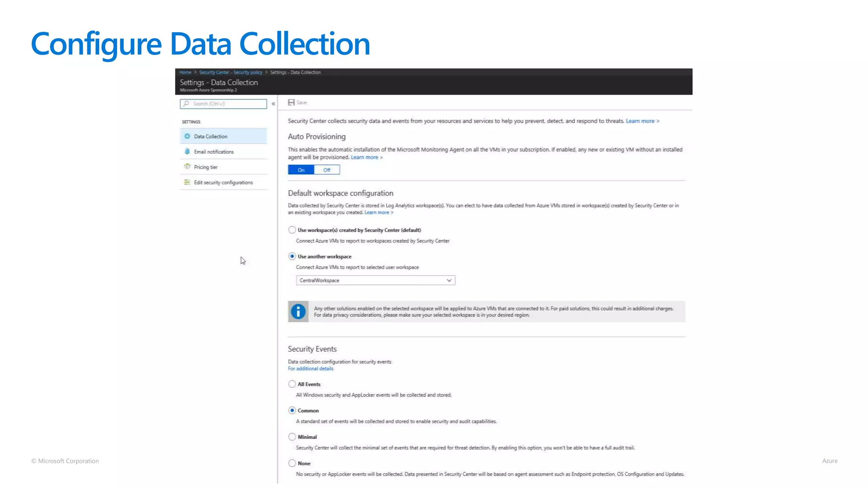The image size is (868, 488).
Task: Click the Email notifications icon
Action: tap(187, 152)
